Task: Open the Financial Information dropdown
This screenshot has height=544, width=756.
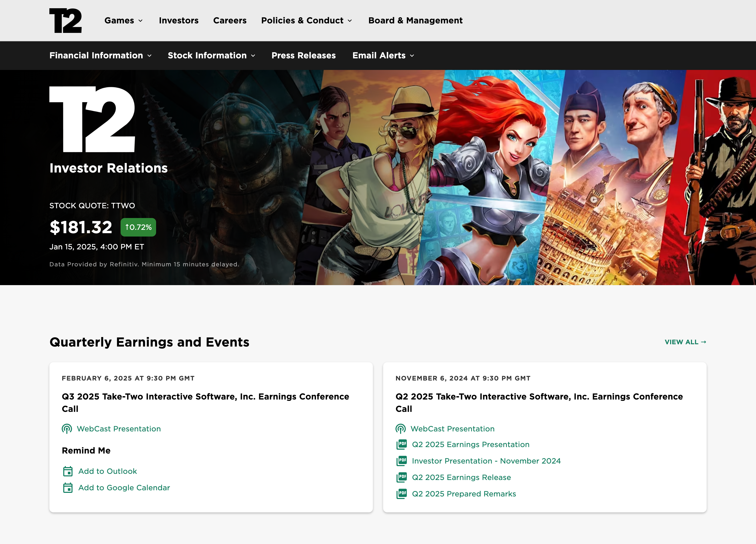Action: (x=100, y=56)
